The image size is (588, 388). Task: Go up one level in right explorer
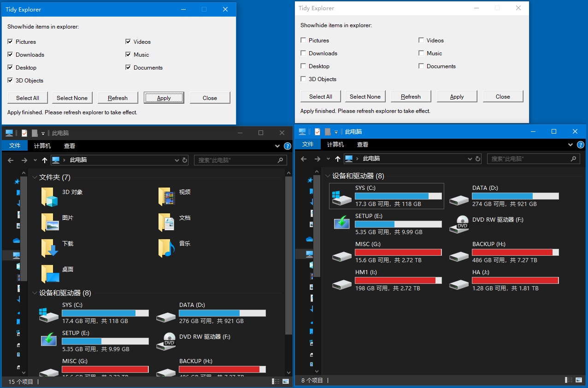point(338,159)
